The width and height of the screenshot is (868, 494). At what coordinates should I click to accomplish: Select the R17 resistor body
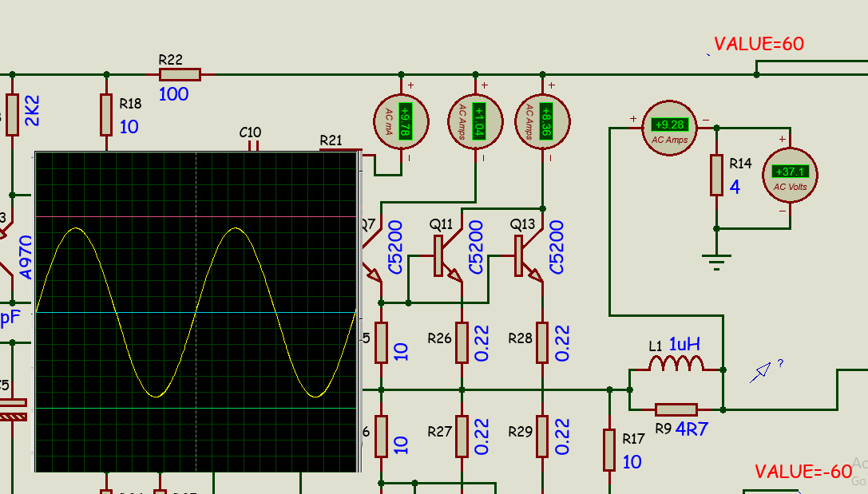609,450
